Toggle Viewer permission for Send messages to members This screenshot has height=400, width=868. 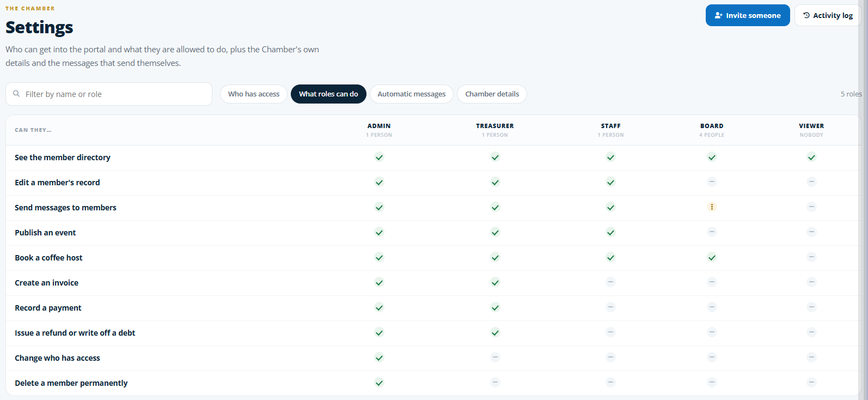pyautogui.click(x=811, y=207)
